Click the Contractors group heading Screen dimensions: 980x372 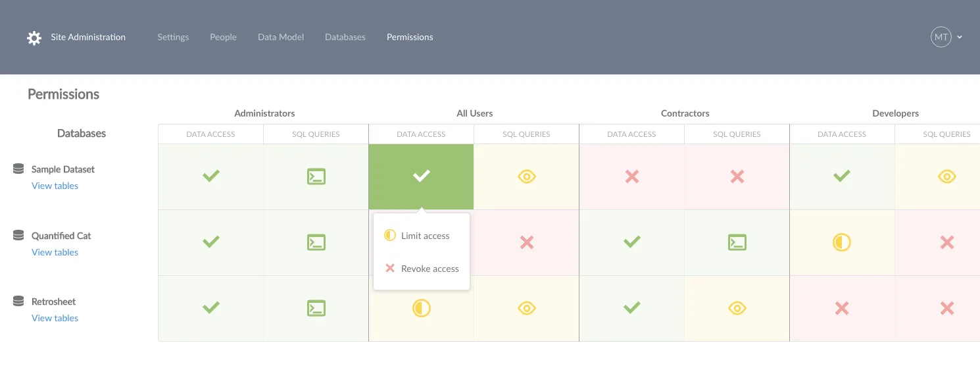685,113
